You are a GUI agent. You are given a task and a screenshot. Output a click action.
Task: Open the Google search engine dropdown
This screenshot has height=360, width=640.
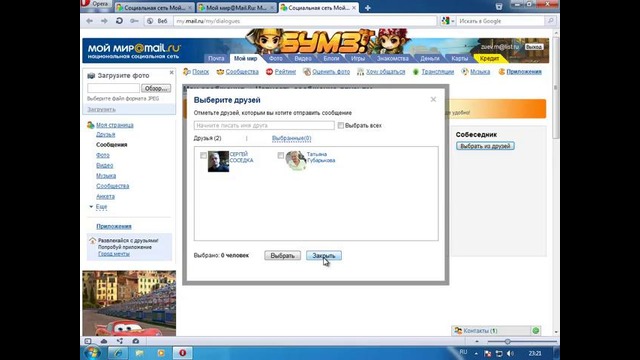(x=448, y=21)
